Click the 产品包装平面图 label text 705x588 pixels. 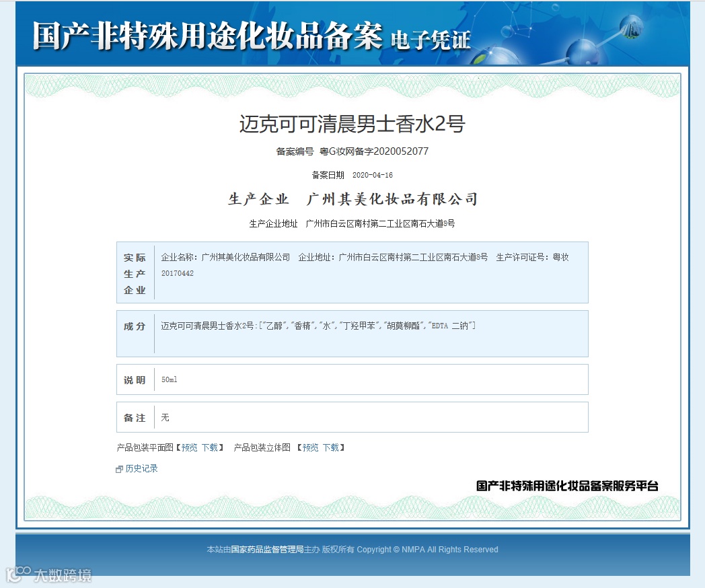point(145,447)
